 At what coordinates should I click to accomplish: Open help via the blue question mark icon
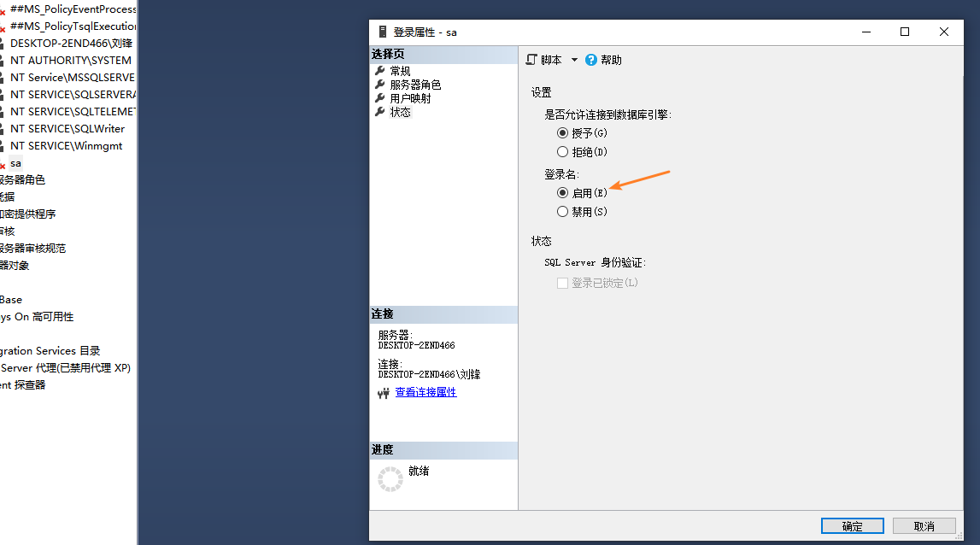click(590, 59)
